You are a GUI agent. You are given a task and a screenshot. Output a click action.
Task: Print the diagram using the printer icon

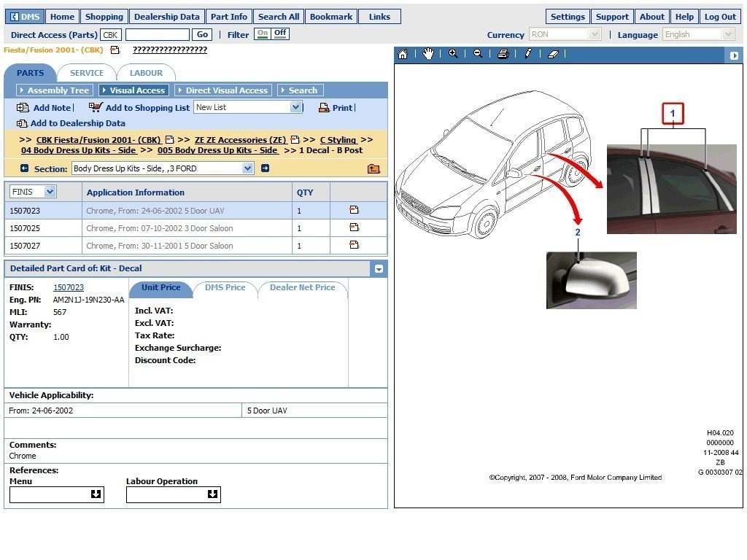click(503, 54)
